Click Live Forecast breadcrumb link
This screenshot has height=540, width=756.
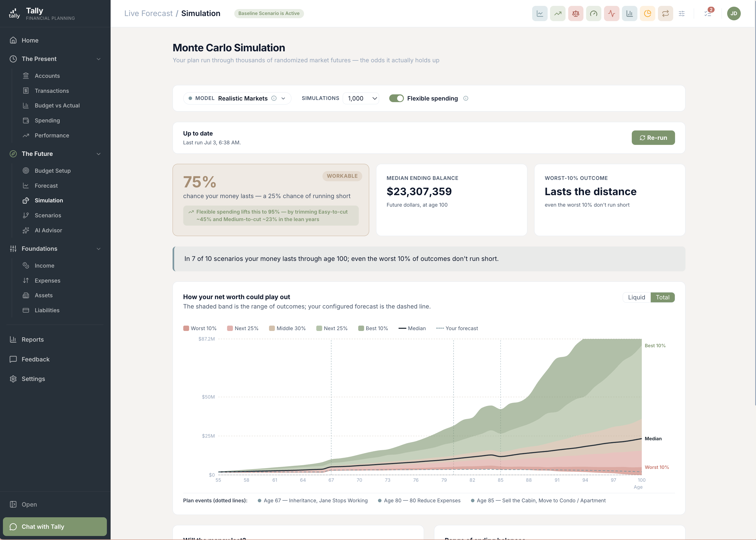(148, 13)
